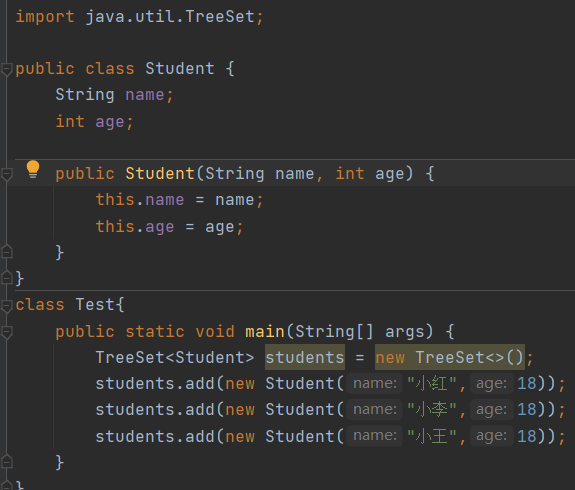Collapse the Test class fold marker
This screenshot has width=575, height=490.
[x=7, y=306]
